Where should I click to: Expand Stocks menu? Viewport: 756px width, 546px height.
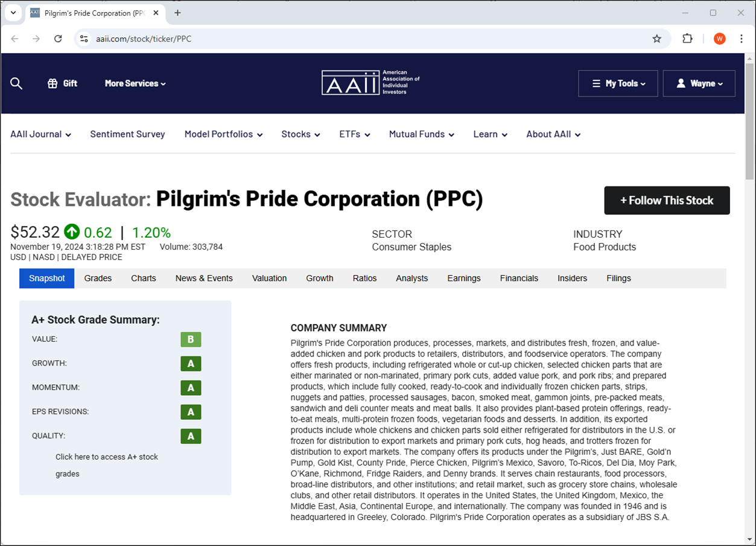point(300,135)
